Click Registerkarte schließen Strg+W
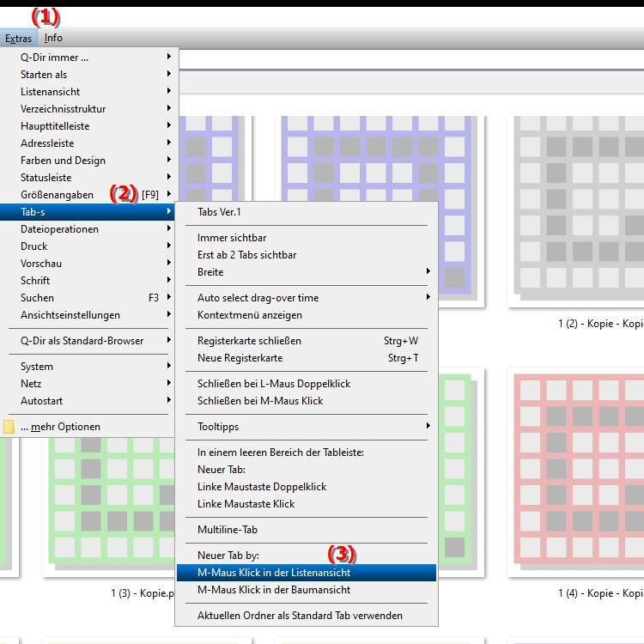644x644 pixels. tap(307, 341)
